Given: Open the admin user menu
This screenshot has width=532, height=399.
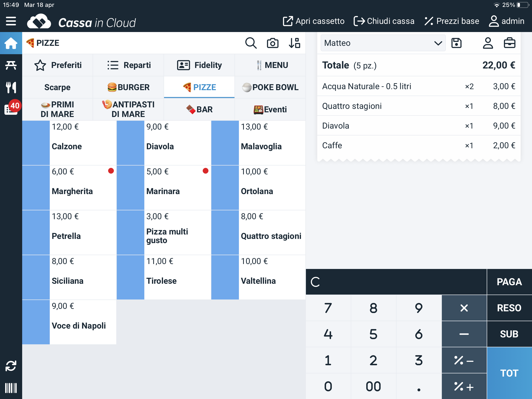Looking at the screenshot, I should pyautogui.click(x=507, y=21).
